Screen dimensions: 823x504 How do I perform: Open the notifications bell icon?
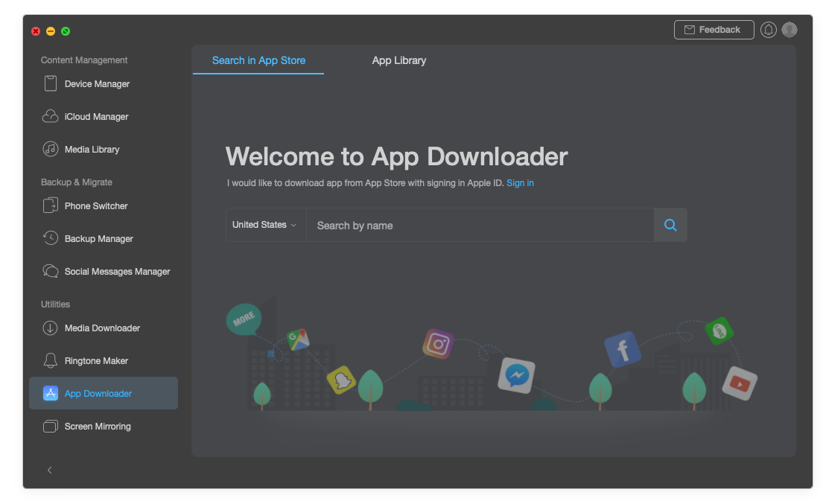769,30
